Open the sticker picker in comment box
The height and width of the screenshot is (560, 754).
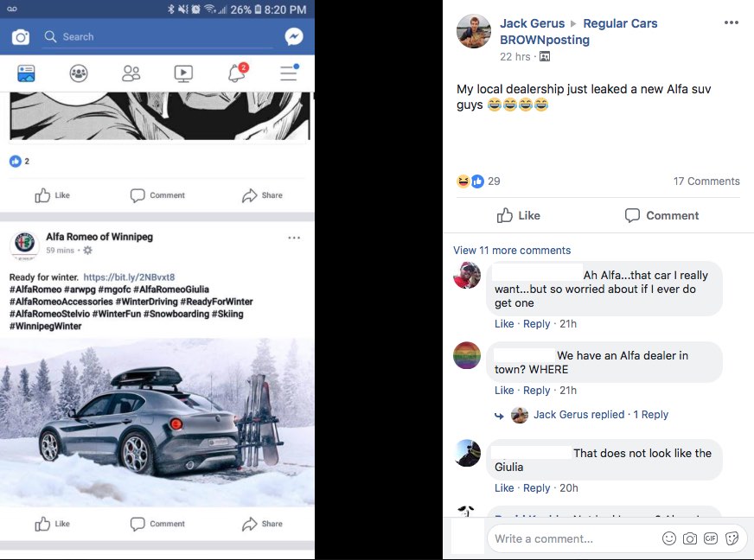[732, 538]
